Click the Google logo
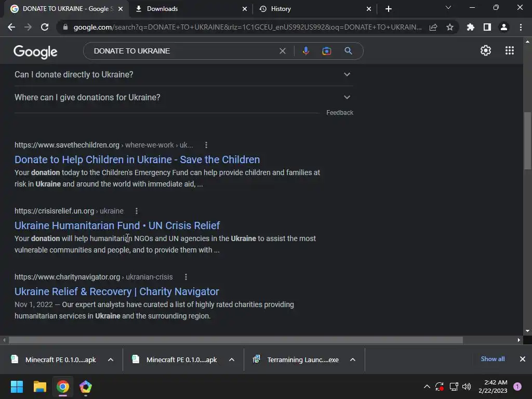Screen dimensions: 532x399 [35, 52]
